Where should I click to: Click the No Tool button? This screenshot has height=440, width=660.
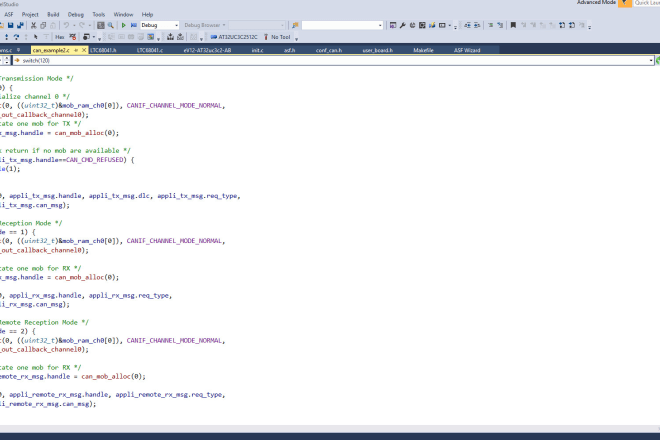tap(277, 37)
